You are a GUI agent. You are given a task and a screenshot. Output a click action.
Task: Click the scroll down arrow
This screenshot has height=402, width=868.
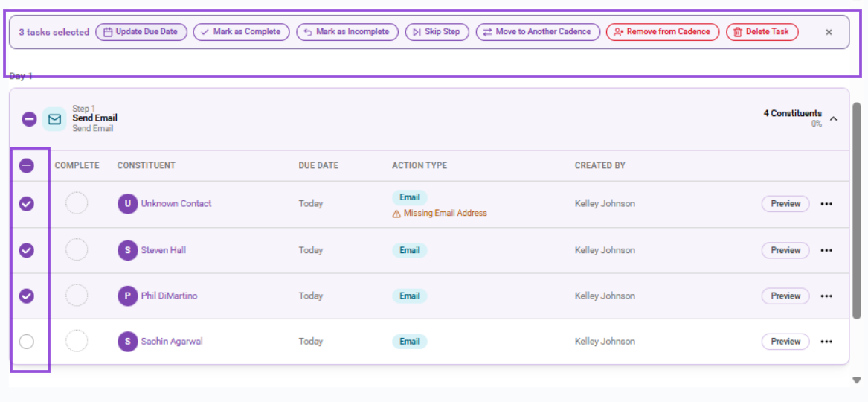857,380
